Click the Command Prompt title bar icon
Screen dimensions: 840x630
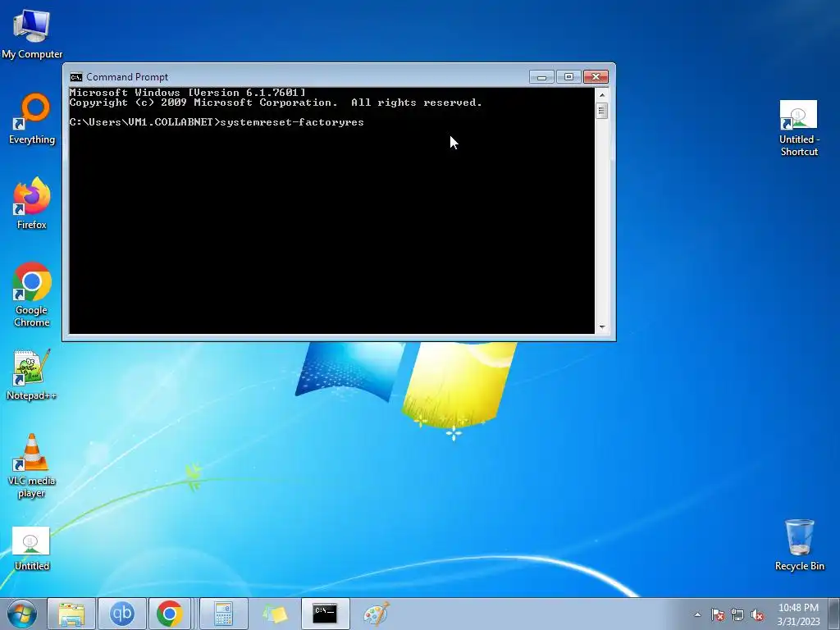click(x=76, y=77)
